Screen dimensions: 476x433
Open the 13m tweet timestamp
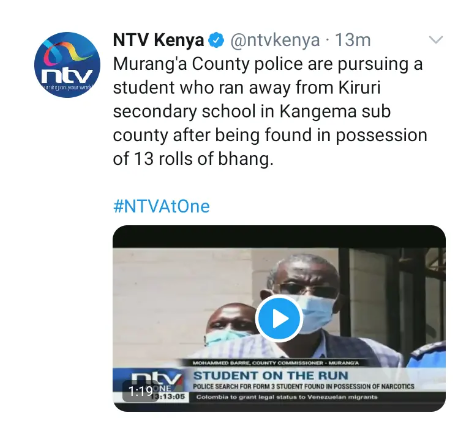[353, 40]
